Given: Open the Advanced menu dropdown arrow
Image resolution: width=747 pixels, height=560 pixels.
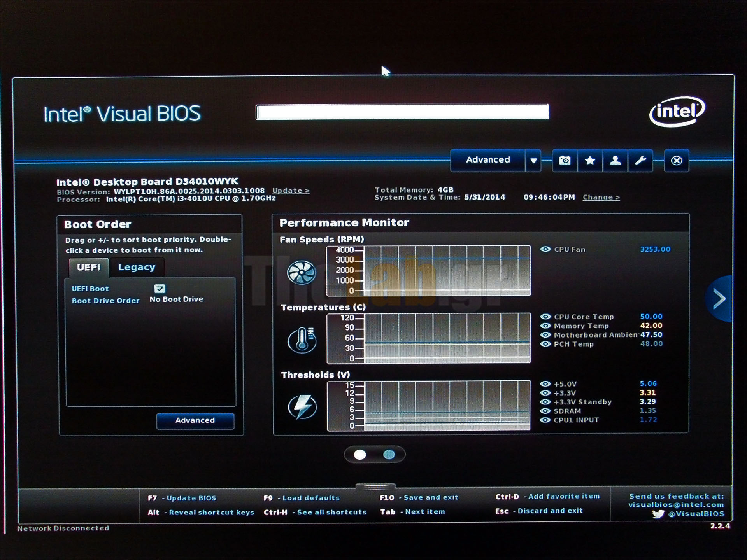Looking at the screenshot, I should pos(533,160).
